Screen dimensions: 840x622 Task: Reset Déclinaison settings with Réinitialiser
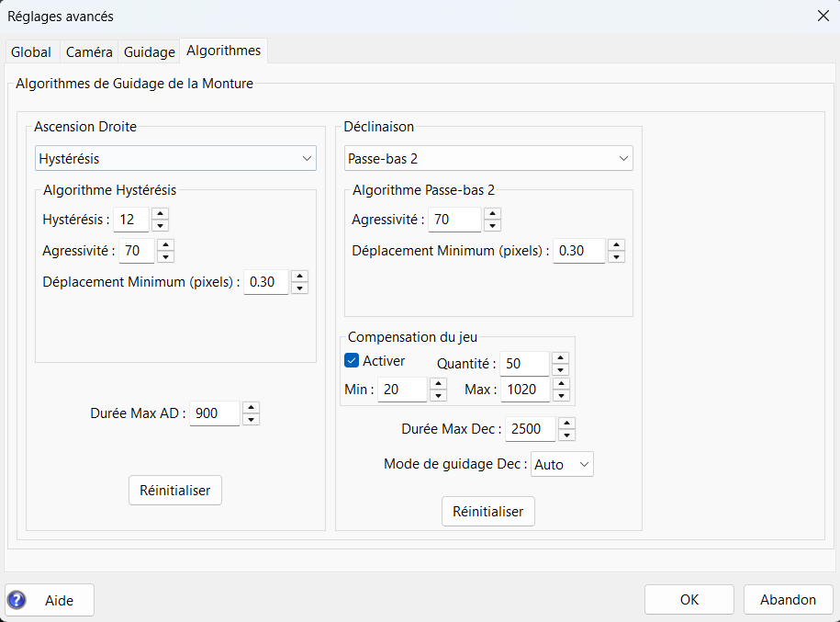point(488,512)
